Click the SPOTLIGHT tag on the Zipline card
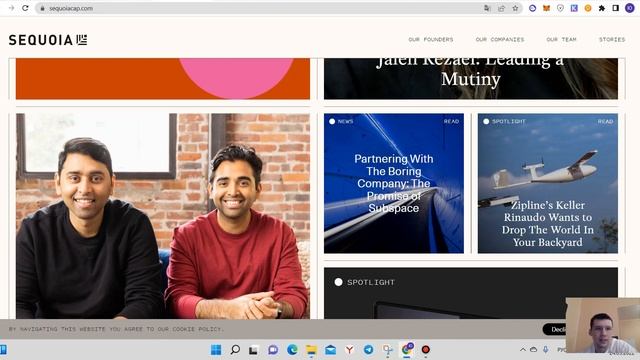The width and height of the screenshot is (640, 360). [504, 121]
